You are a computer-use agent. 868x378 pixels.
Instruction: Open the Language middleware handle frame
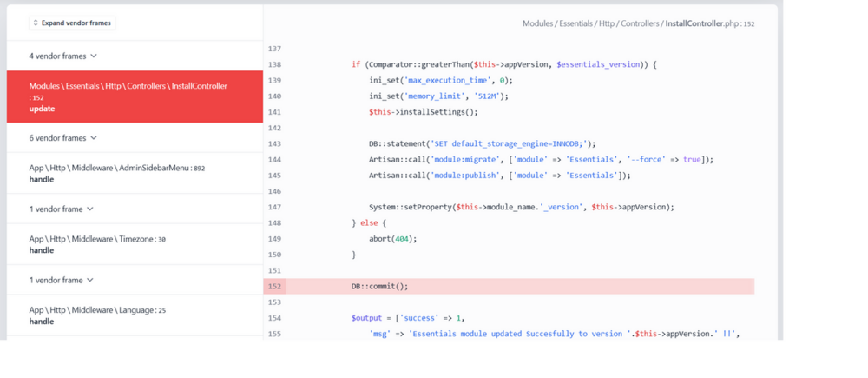(135, 315)
